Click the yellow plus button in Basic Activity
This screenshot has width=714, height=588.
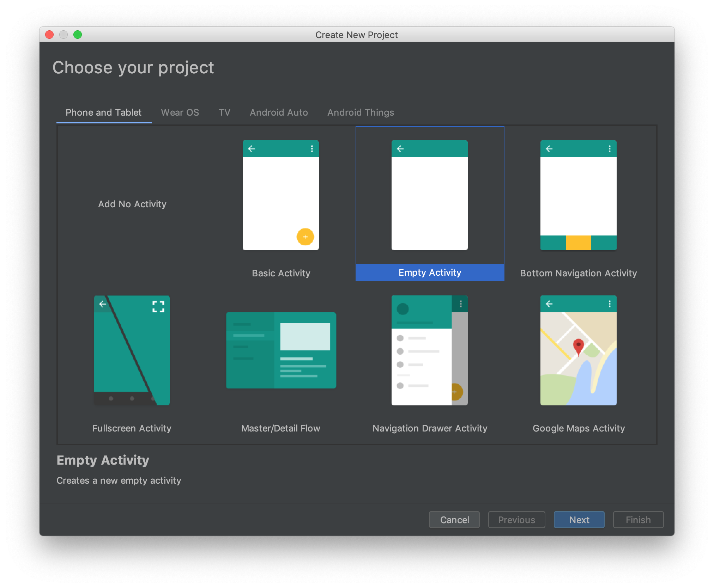pos(305,237)
